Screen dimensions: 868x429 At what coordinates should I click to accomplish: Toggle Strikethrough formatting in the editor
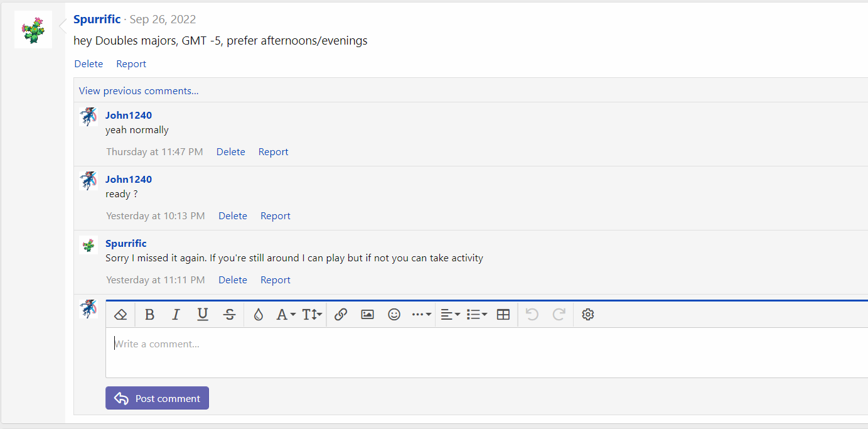229,315
